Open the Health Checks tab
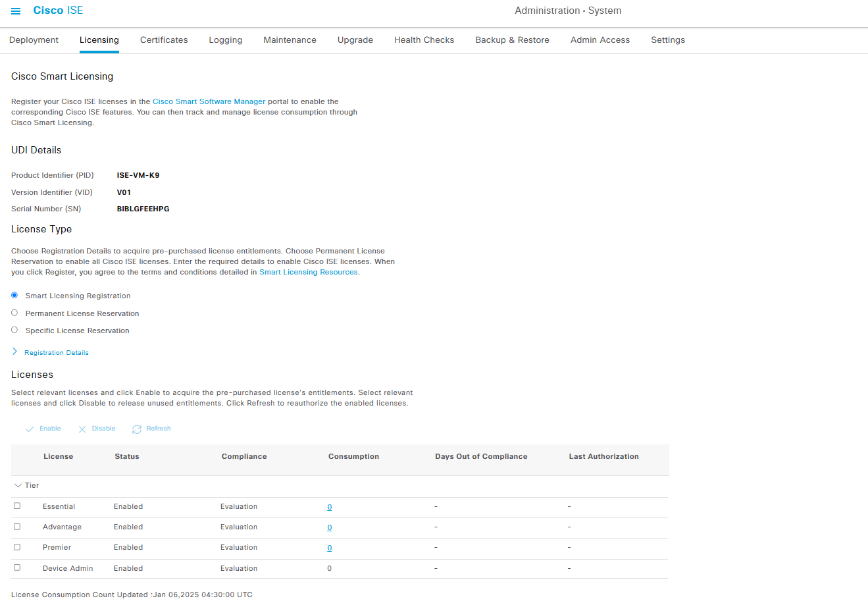The image size is (868, 609). pos(424,40)
